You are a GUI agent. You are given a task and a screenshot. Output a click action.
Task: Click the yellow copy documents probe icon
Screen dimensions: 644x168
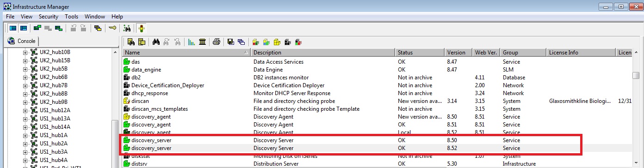142,42
